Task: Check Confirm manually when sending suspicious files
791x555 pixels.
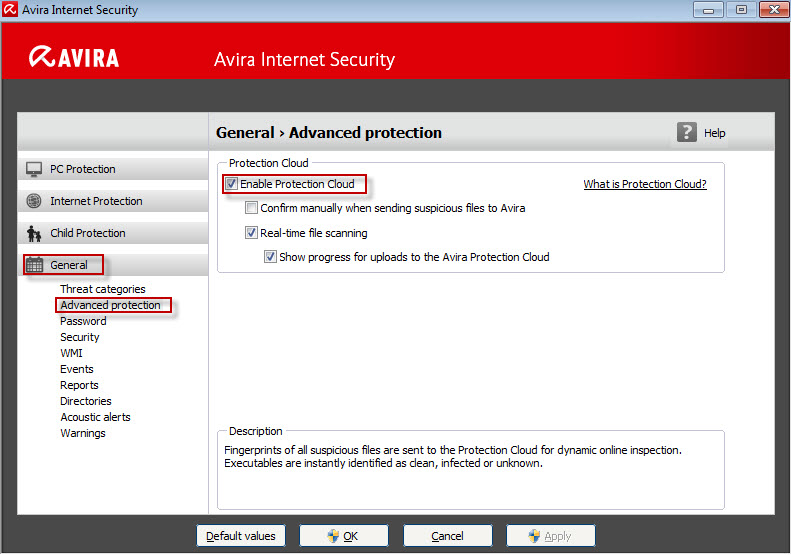Action: pos(251,208)
